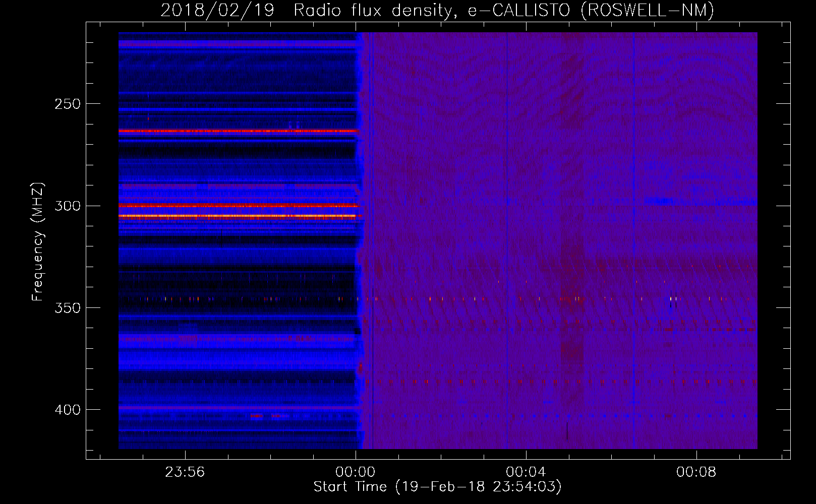Click the 00:04 time tick label

point(526,472)
